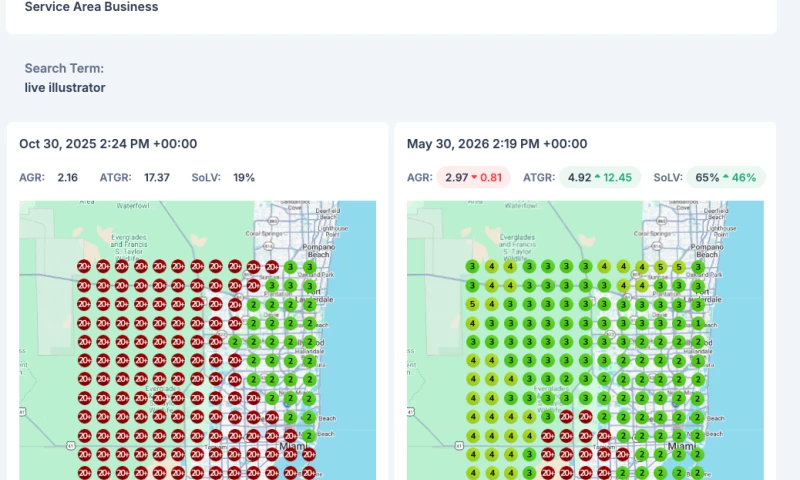800x480 pixels.
Task: Click the '5' pin in the May 30 map's leftmost column
Action: click(472, 305)
